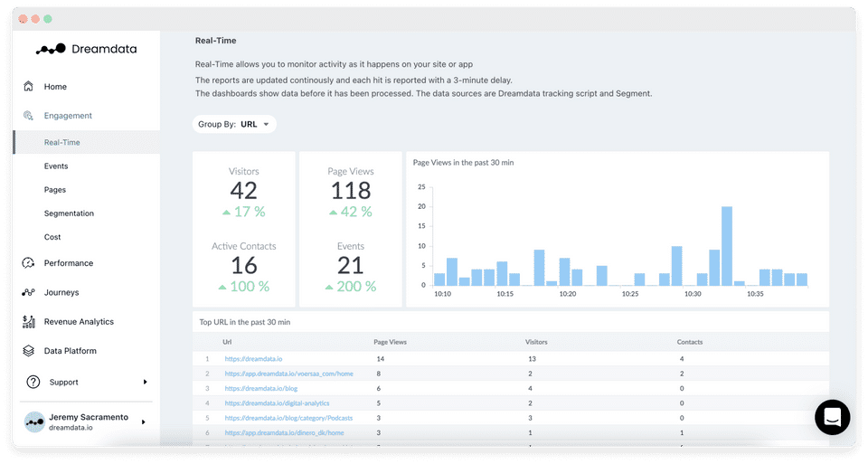Go to the Events page

[56, 166]
